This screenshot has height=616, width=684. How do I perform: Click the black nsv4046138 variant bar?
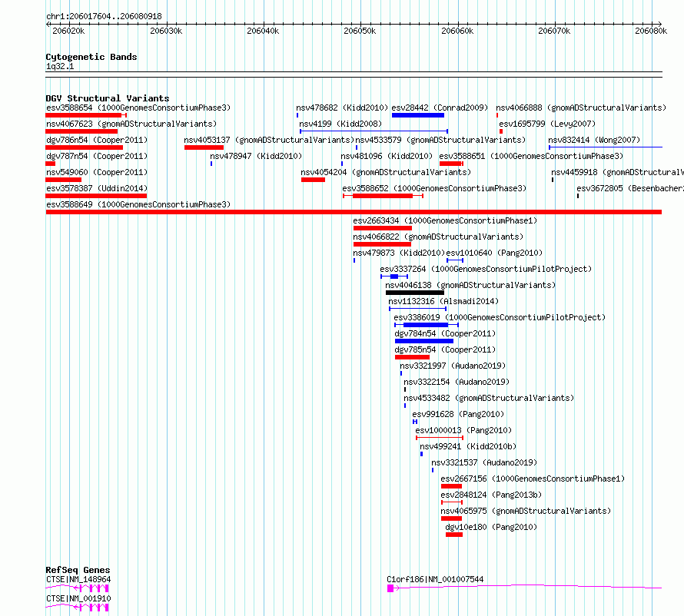(415, 293)
